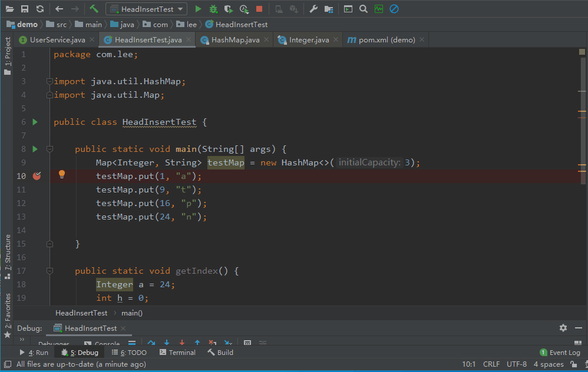Screen dimensions: 588x372
Task: Run HeadInsertTest with the green play button
Action: [198, 9]
